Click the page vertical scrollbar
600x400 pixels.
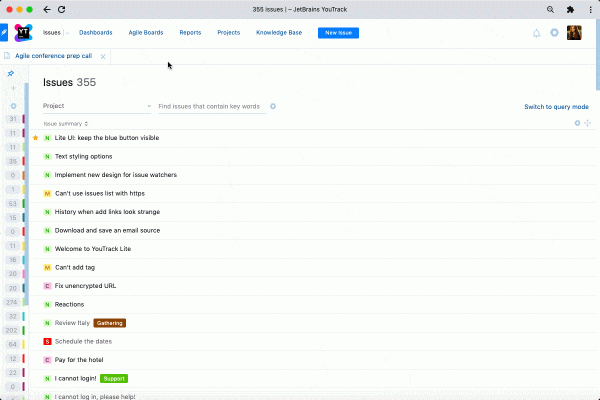click(x=598, y=54)
